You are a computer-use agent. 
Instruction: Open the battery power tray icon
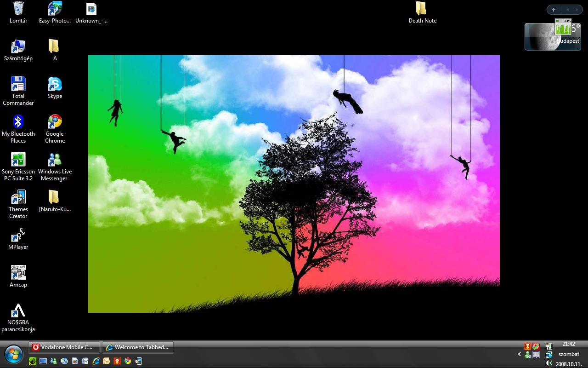pyautogui.click(x=549, y=346)
